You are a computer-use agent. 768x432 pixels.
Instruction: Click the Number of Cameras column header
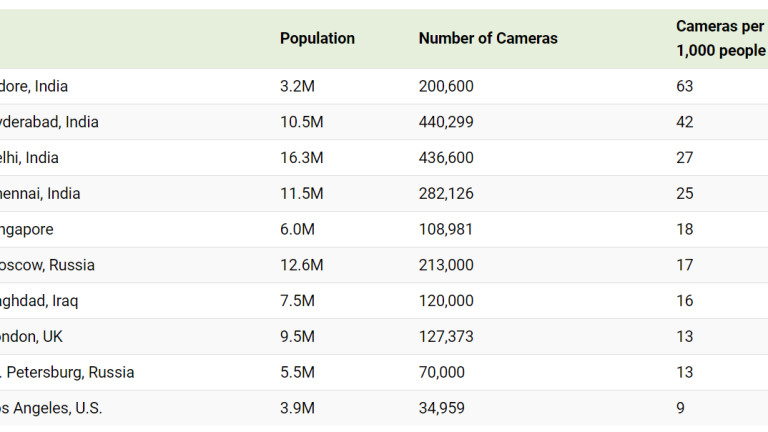click(488, 39)
